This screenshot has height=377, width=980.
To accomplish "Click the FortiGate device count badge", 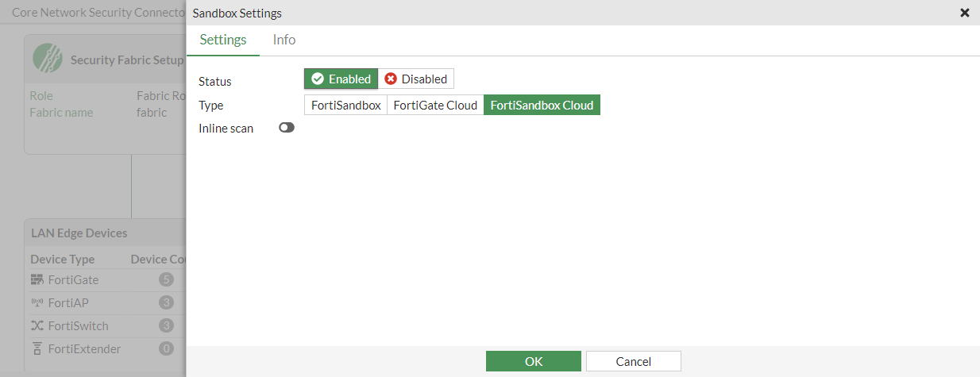I will (166, 279).
